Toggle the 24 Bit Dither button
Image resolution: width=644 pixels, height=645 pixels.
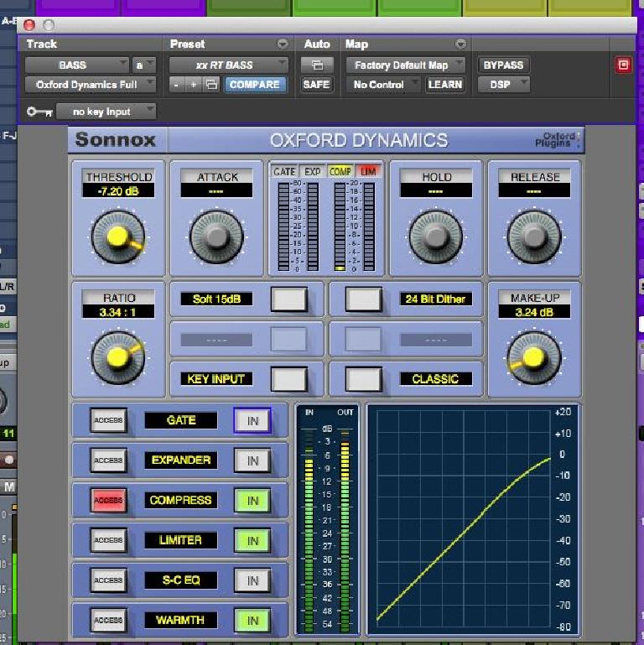[364, 299]
